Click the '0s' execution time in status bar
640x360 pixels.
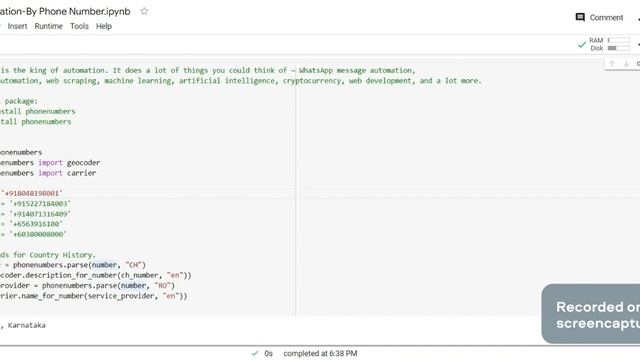[268, 353]
